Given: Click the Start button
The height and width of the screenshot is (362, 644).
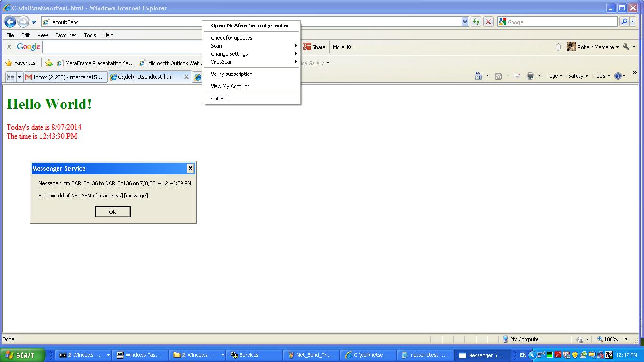Looking at the screenshot, I should (x=23, y=355).
